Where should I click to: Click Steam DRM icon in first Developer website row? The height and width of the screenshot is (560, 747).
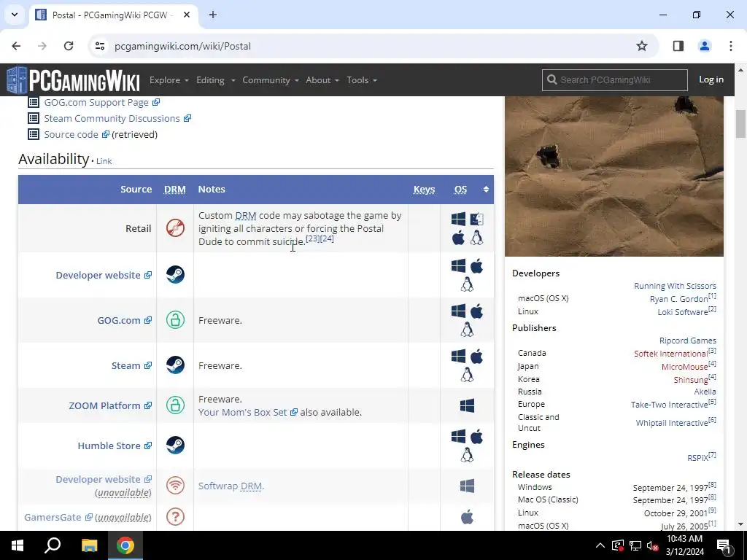point(175,274)
